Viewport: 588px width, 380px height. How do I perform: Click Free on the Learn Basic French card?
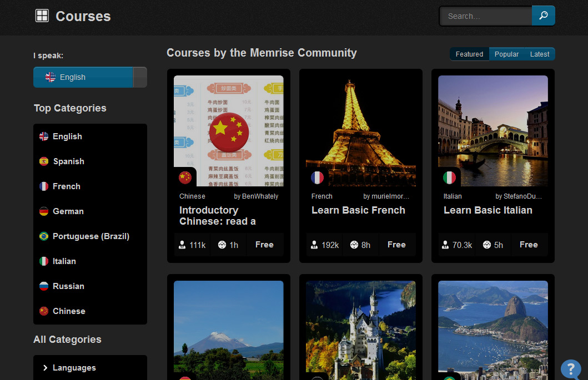[396, 245]
